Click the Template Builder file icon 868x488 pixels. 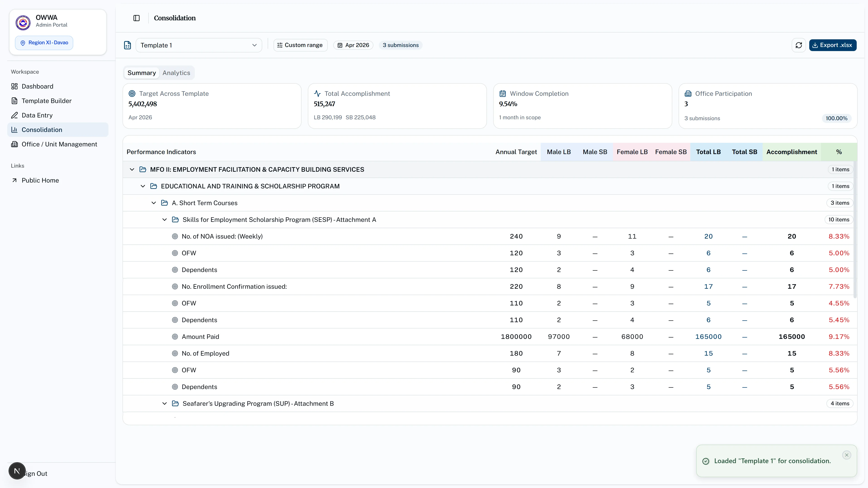(14, 101)
